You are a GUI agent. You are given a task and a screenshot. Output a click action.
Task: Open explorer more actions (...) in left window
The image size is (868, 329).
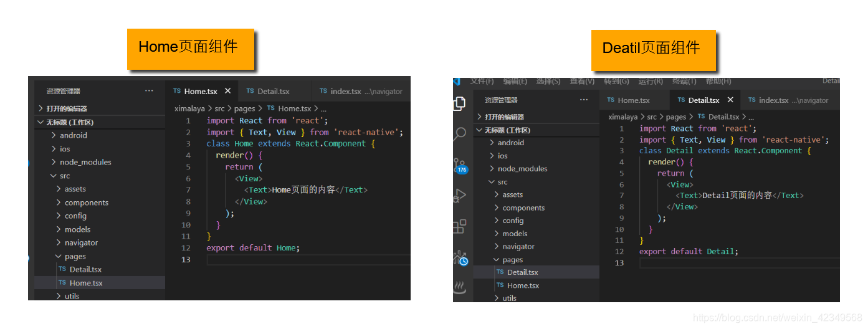pyautogui.click(x=149, y=91)
